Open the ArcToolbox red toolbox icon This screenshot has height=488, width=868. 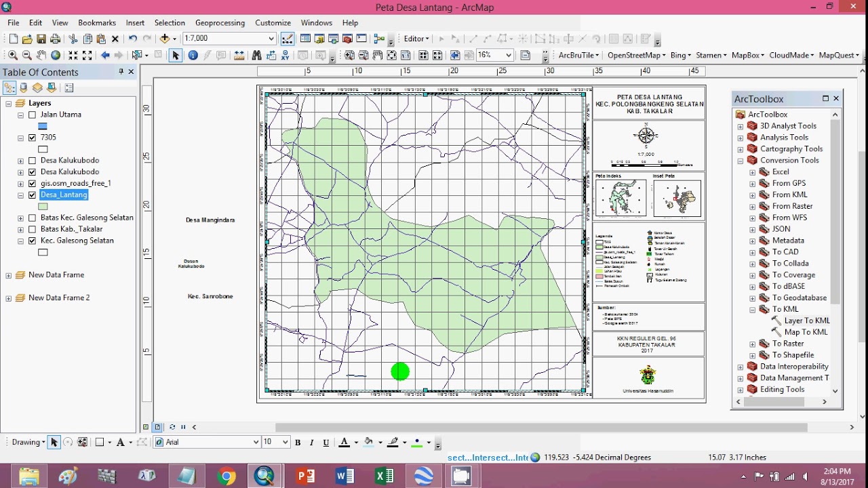tap(347, 39)
